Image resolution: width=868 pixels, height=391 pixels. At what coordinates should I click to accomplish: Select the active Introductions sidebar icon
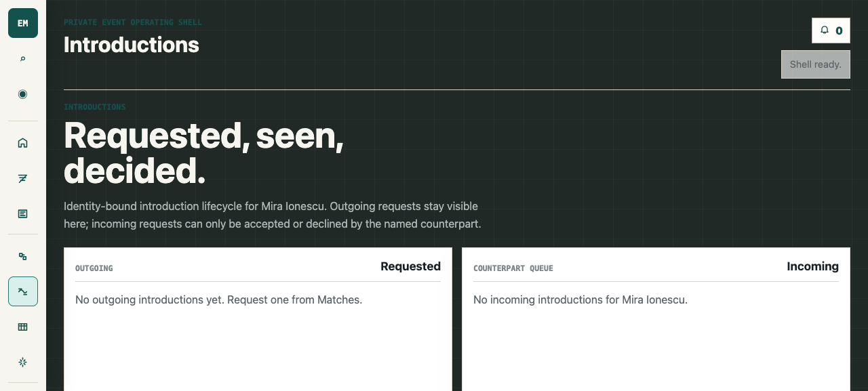click(23, 291)
